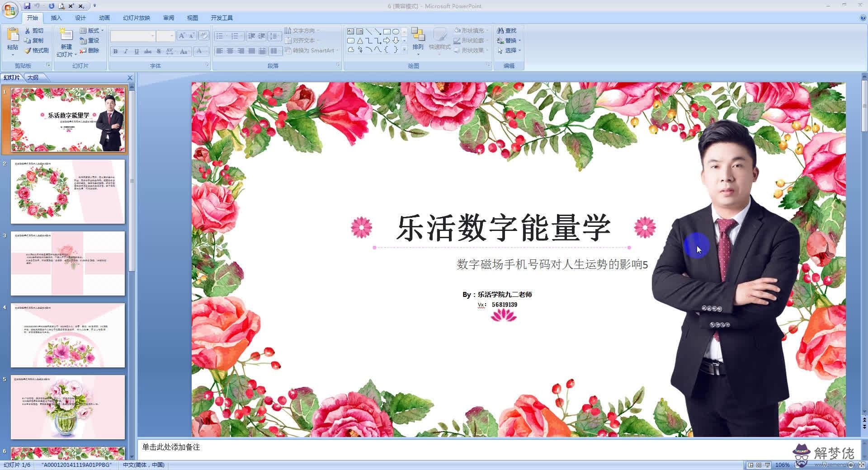Fit slide to current window
The image size is (868, 470).
(x=862, y=465)
